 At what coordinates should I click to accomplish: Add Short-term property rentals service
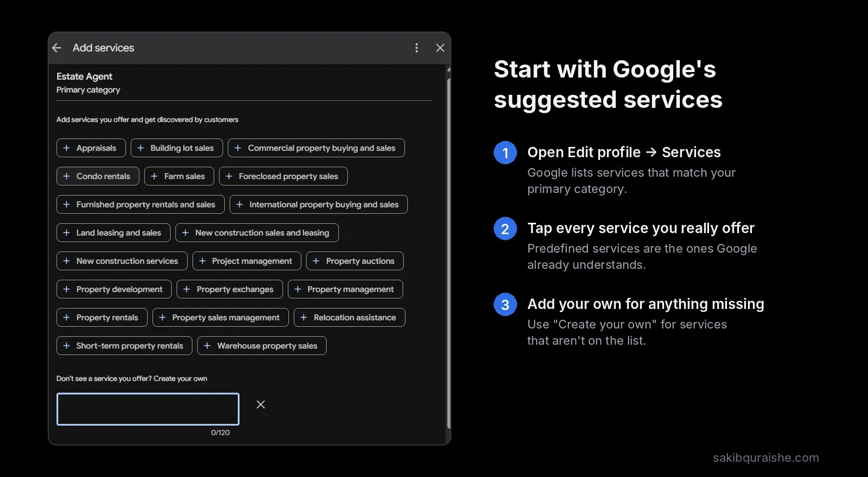[124, 345]
